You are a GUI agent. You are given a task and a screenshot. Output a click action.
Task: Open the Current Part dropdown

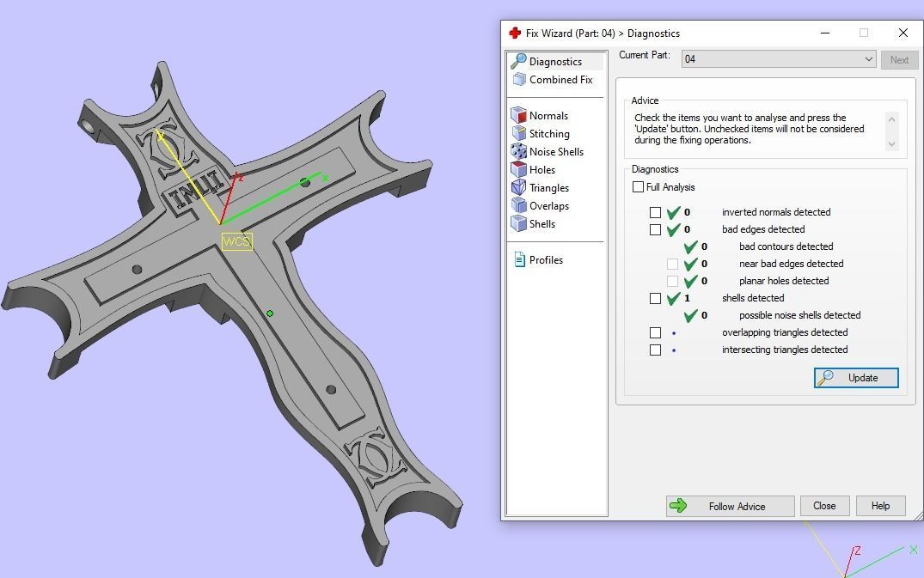click(779, 59)
